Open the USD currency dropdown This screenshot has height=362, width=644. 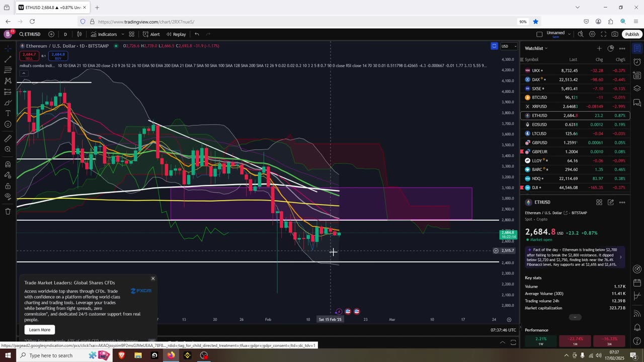tap(509, 46)
